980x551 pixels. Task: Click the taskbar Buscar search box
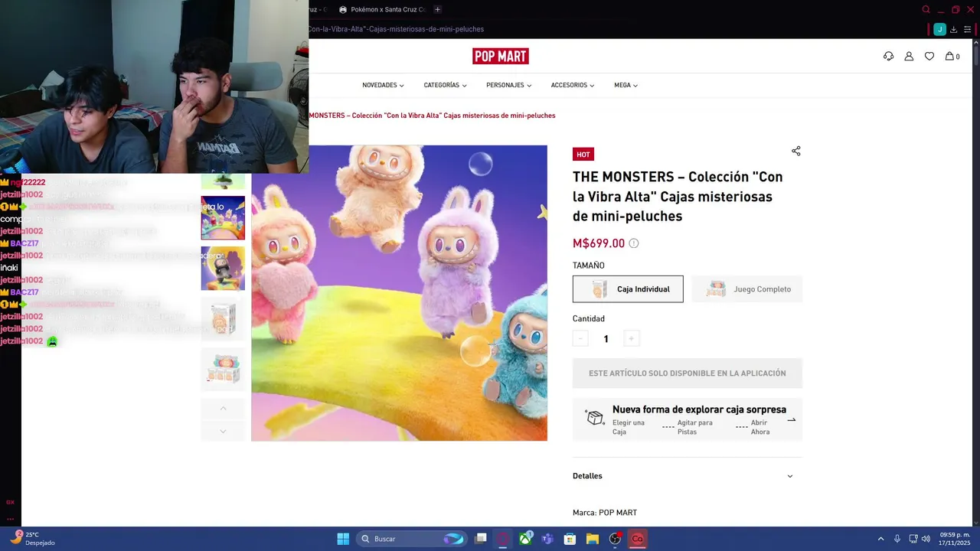tap(411, 539)
